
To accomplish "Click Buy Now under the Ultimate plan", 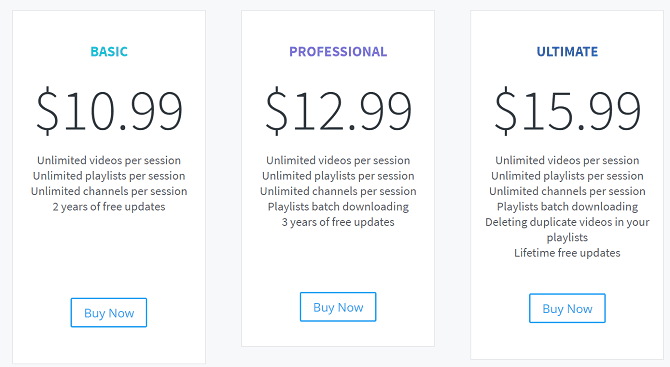I will pos(567,308).
